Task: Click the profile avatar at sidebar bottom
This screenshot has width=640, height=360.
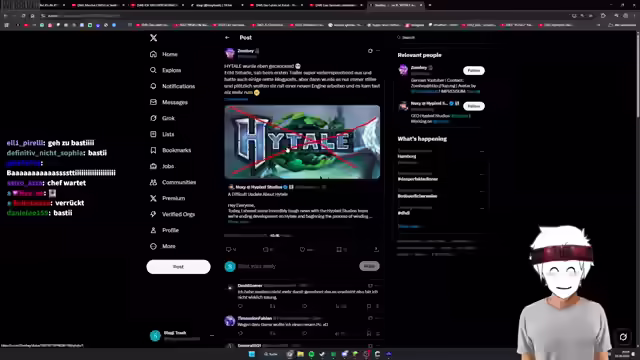Action: (x=155, y=336)
